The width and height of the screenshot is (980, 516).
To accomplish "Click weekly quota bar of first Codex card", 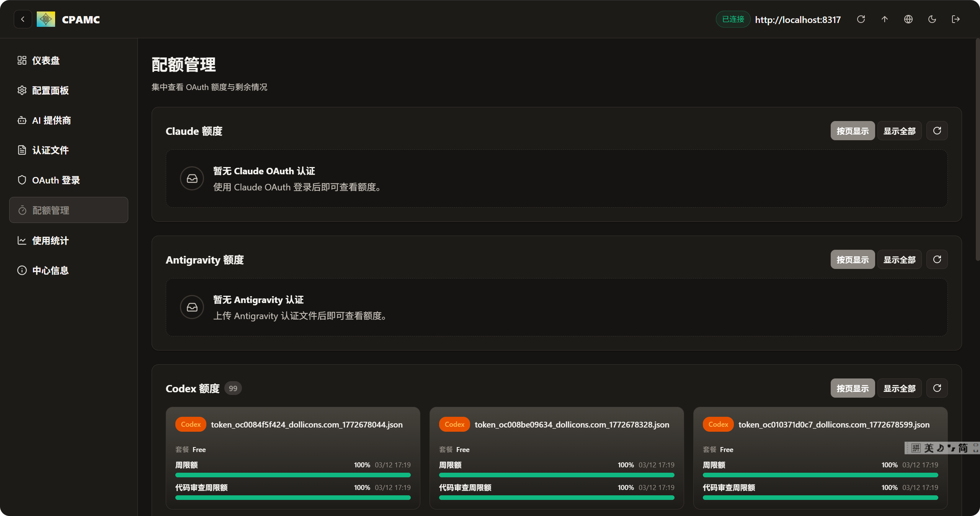I will coord(293,475).
